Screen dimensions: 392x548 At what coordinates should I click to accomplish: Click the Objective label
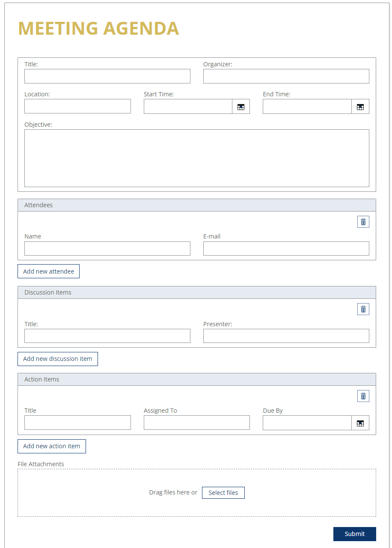(x=38, y=125)
